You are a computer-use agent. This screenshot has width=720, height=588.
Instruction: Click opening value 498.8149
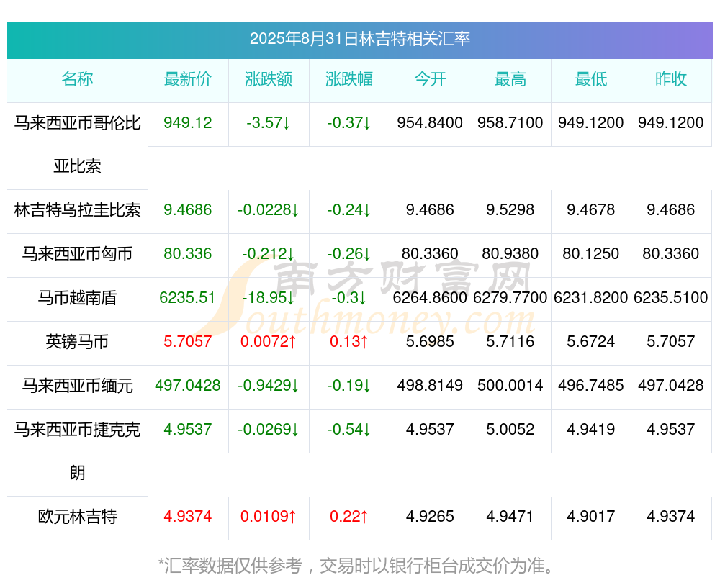coord(430,386)
